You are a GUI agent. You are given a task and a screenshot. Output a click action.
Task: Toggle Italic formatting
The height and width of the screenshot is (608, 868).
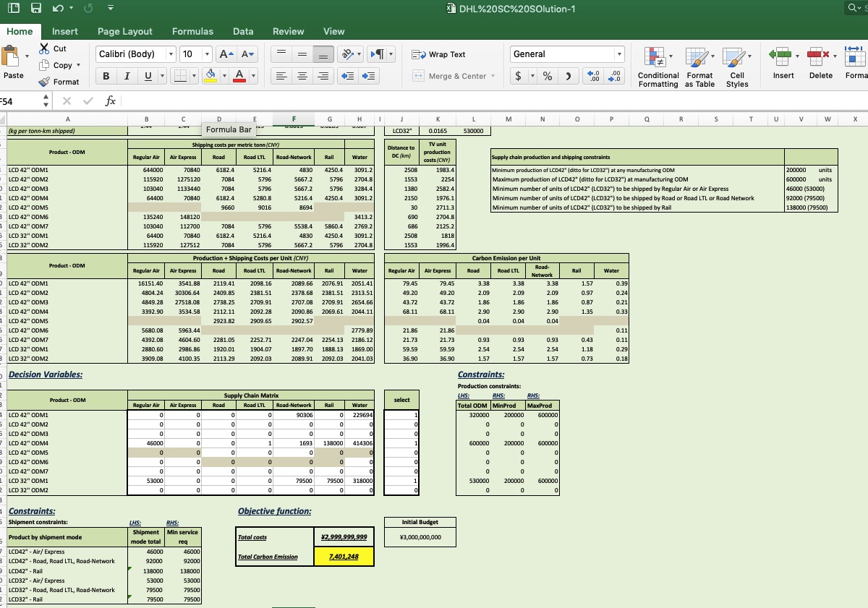coord(127,77)
